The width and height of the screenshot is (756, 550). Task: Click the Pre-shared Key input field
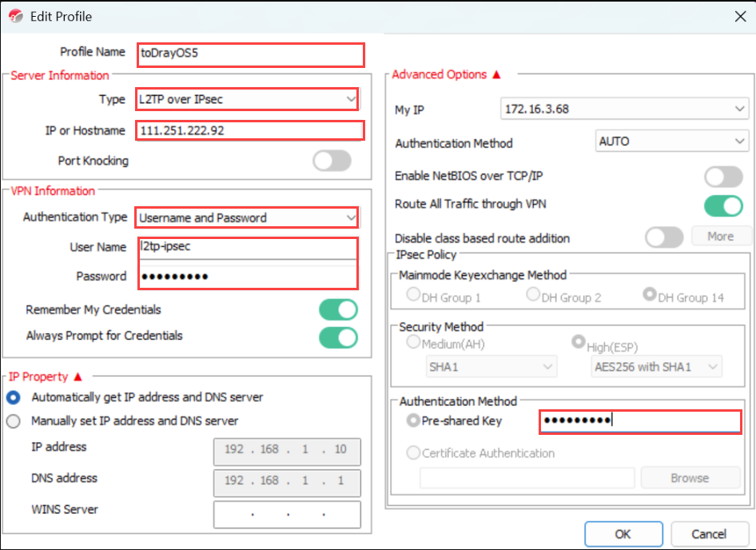[x=640, y=420]
